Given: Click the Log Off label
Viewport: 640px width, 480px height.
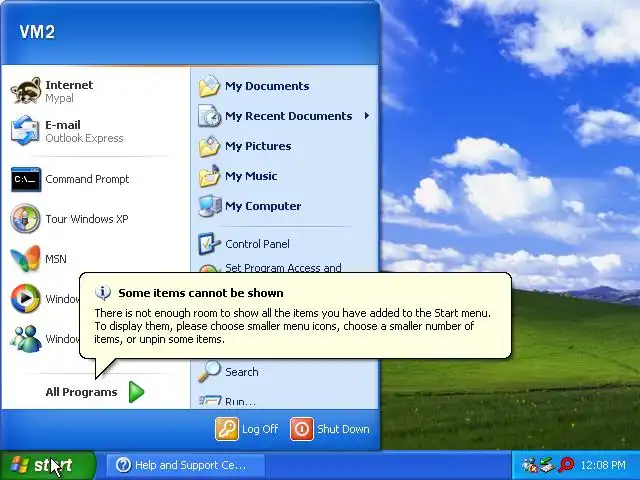Looking at the screenshot, I should tap(260, 429).
